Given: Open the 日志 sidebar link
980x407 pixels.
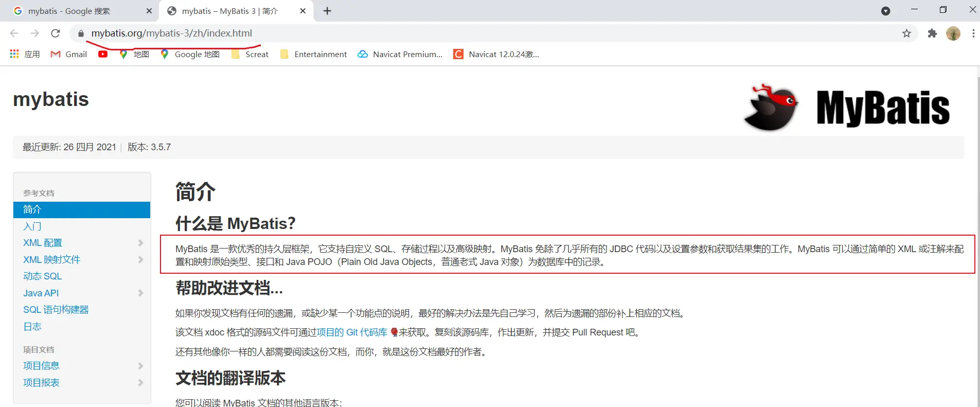Looking at the screenshot, I should pyautogui.click(x=32, y=327).
